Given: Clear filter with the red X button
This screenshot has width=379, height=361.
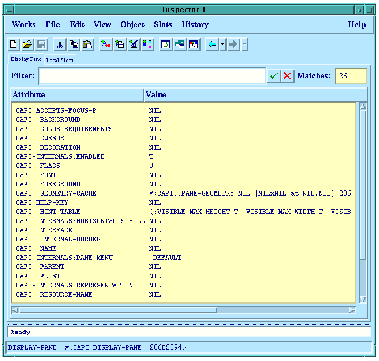Looking at the screenshot, I should pos(287,76).
